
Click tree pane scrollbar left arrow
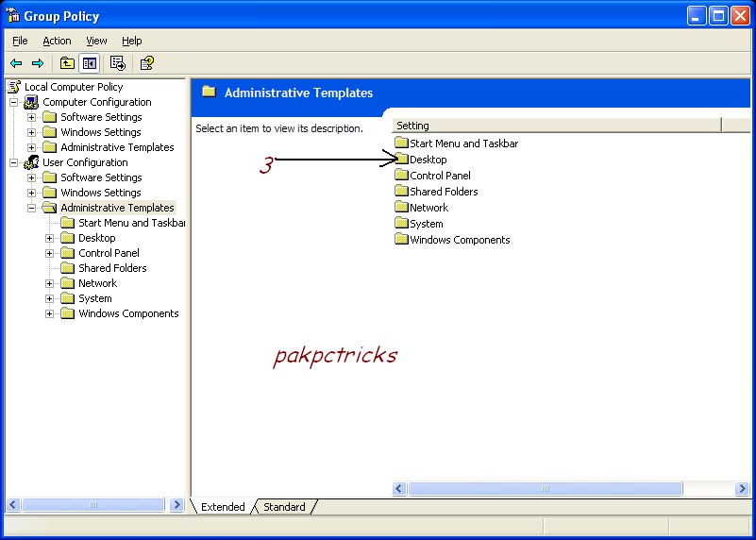point(13,505)
